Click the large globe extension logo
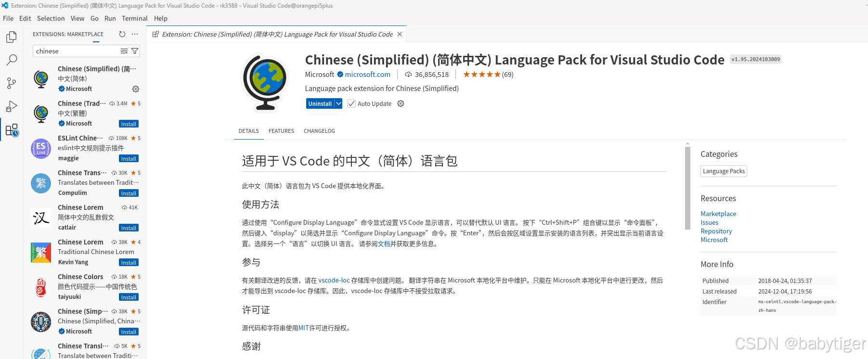 (265, 82)
